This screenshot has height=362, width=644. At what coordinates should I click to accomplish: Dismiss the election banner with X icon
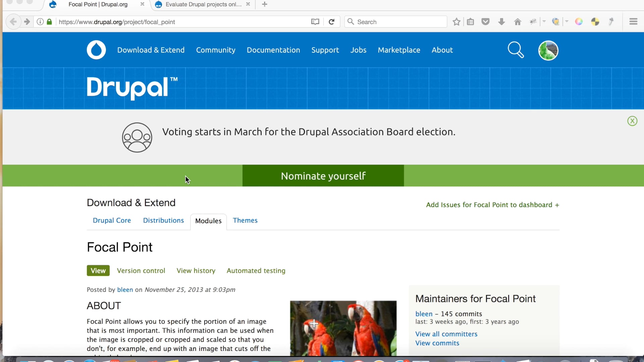[632, 121]
